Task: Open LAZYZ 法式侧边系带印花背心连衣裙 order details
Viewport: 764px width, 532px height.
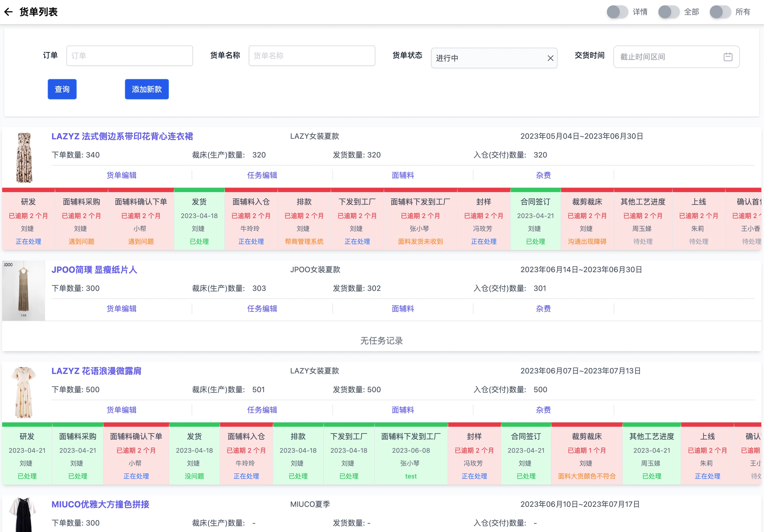Action: click(x=123, y=136)
